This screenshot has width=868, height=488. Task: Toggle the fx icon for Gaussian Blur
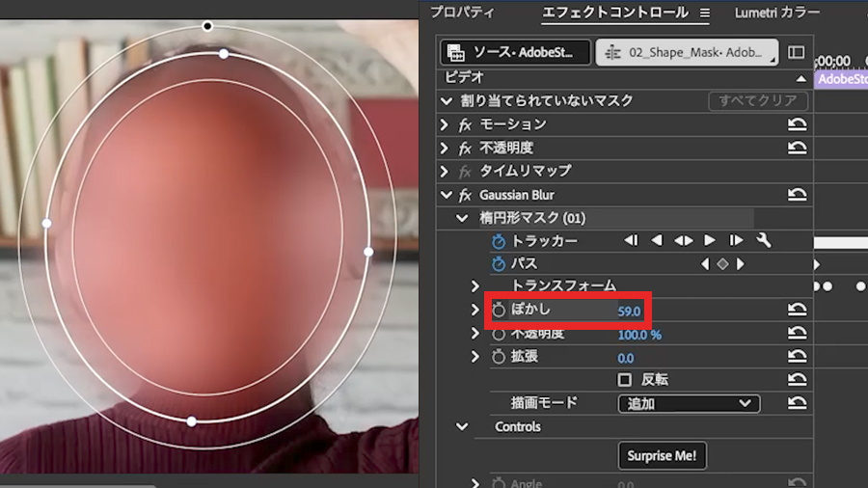click(x=465, y=196)
